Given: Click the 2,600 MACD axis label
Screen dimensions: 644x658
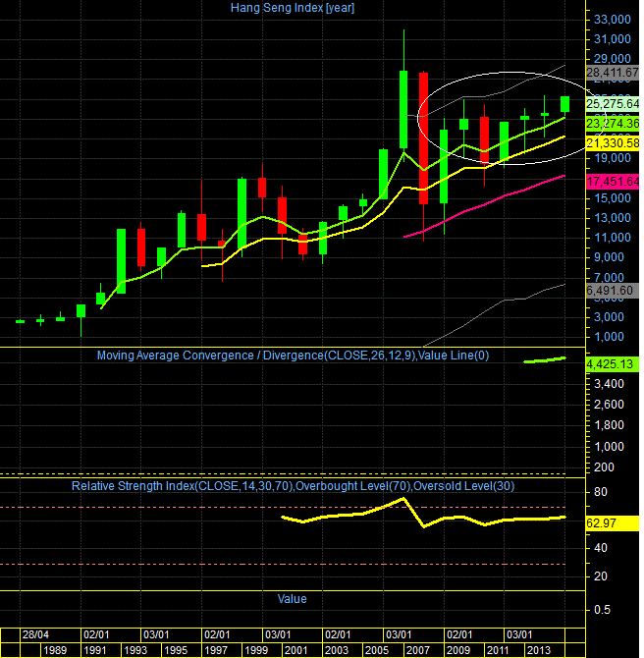Looking at the screenshot, I should click(610, 404).
